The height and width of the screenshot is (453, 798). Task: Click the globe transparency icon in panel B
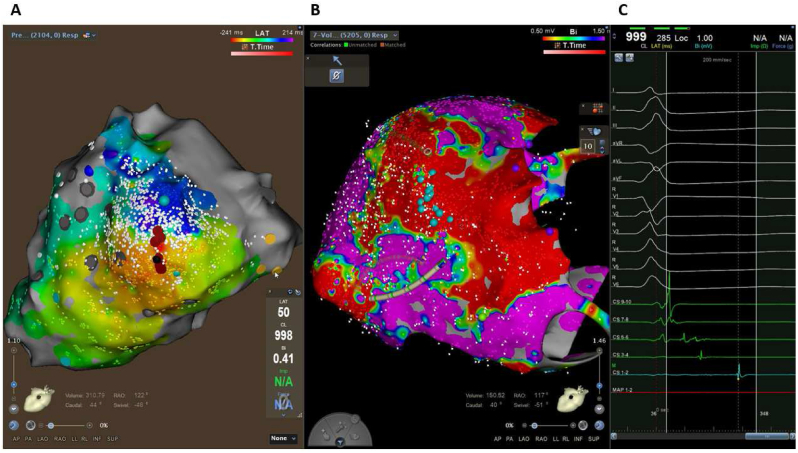click(x=583, y=425)
